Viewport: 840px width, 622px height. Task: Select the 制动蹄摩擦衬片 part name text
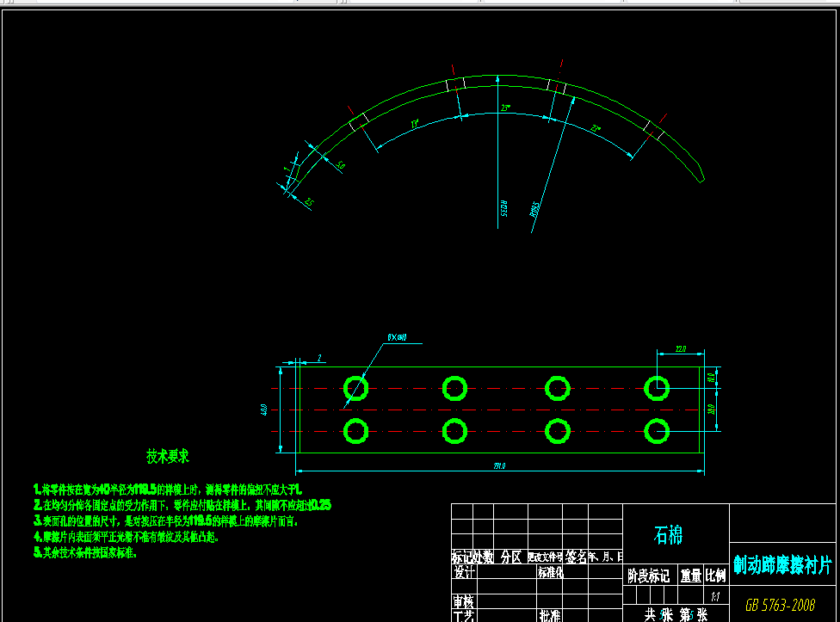(x=782, y=565)
